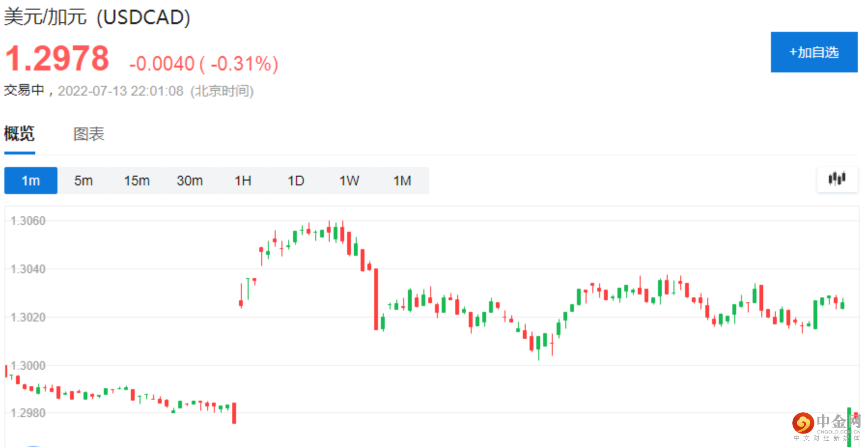Click the trading timestamp 2022-07-13 text
The width and height of the screenshot is (868, 447).
coord(121,91)
